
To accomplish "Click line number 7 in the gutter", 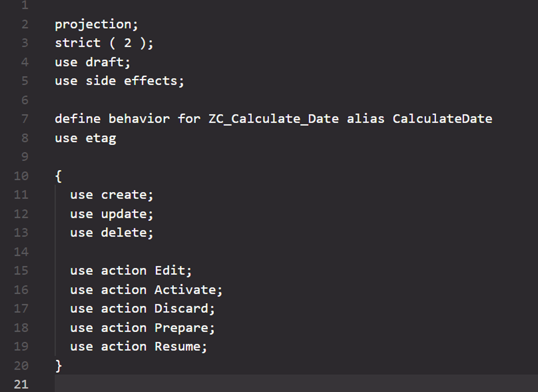I will (x=25, y=119).
